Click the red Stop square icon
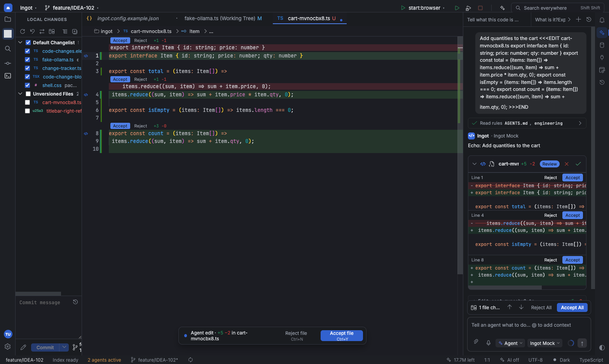The width and height of the screenshot is (609, 364). tap(480, 8)
